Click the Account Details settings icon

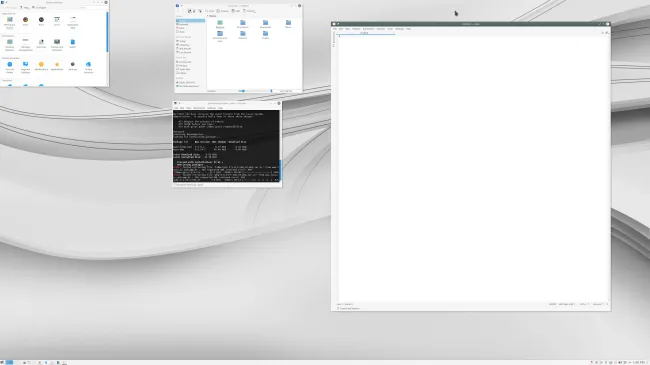[10, 68]
